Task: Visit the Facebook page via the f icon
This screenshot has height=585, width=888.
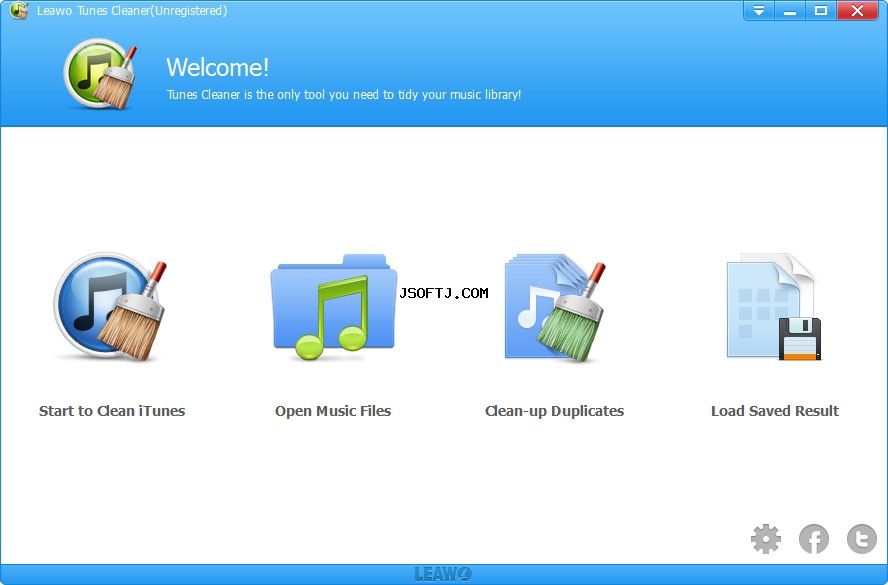Action: point(814,539)
